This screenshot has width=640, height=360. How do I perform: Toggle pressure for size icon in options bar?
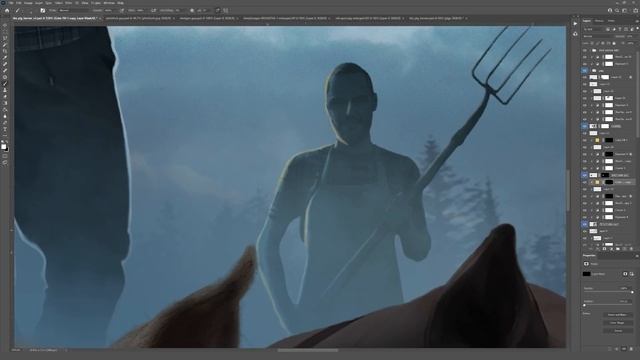point(217,10)
